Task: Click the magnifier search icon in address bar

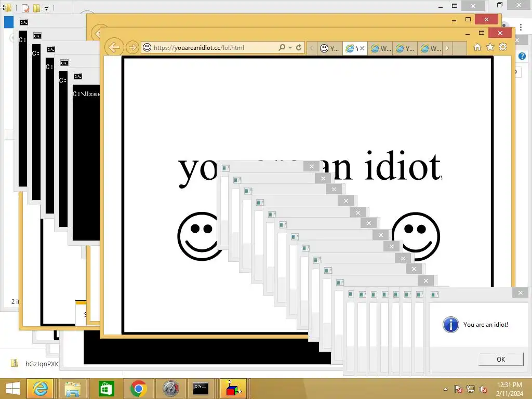Action: pyautogui.click(x=282, y=47)
